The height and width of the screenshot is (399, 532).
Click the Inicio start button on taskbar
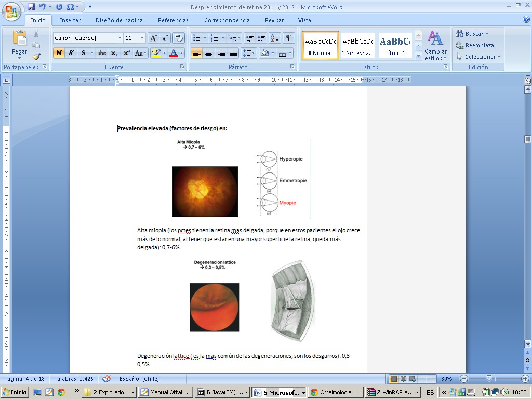click(15, 392)
